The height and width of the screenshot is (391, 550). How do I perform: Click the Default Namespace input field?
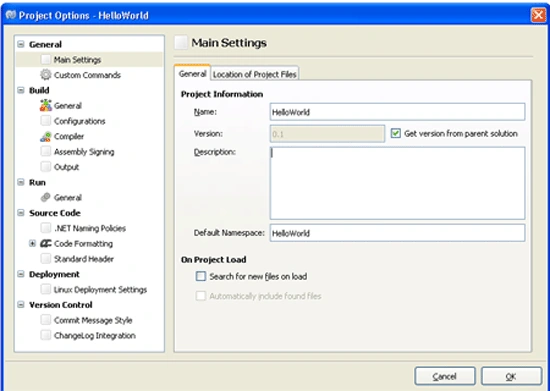[x=397, y=233]
